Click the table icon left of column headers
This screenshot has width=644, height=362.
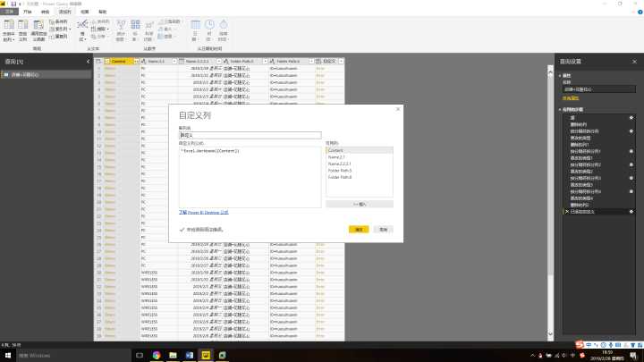[98, 61]
